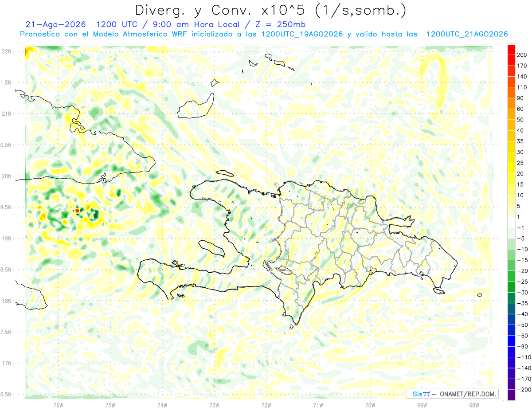The width and height of the screenshot is (532, 411).
Task: Click the '70W' longitude label
Action: click(x=370, y=405)
